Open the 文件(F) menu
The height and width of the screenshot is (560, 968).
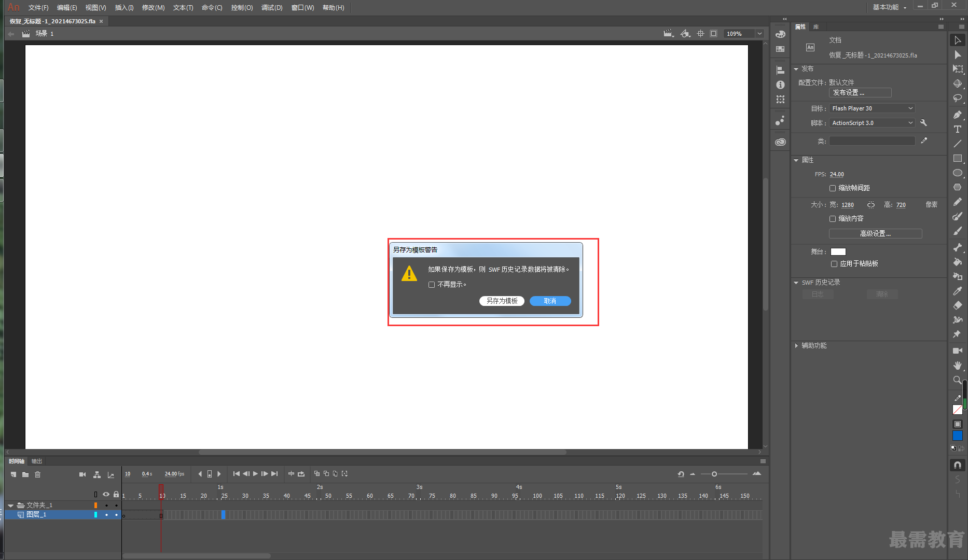click(x=38, y=8)
